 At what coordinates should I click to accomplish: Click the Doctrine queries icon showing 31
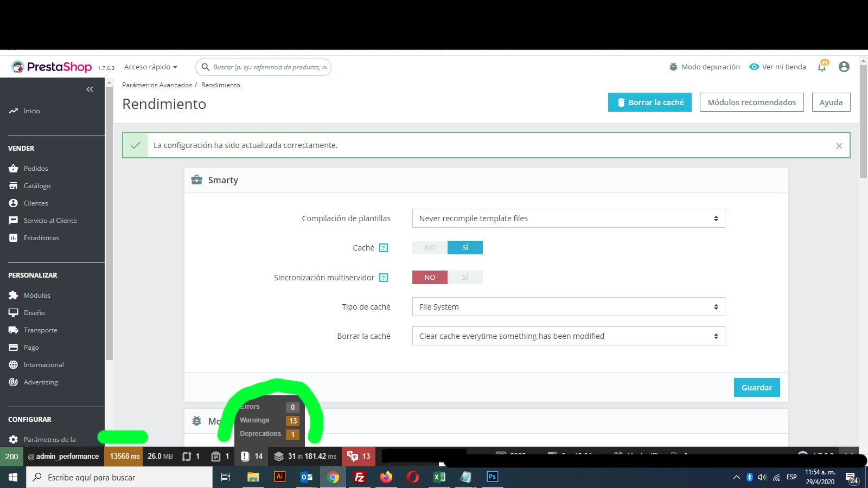coord(305,457)
